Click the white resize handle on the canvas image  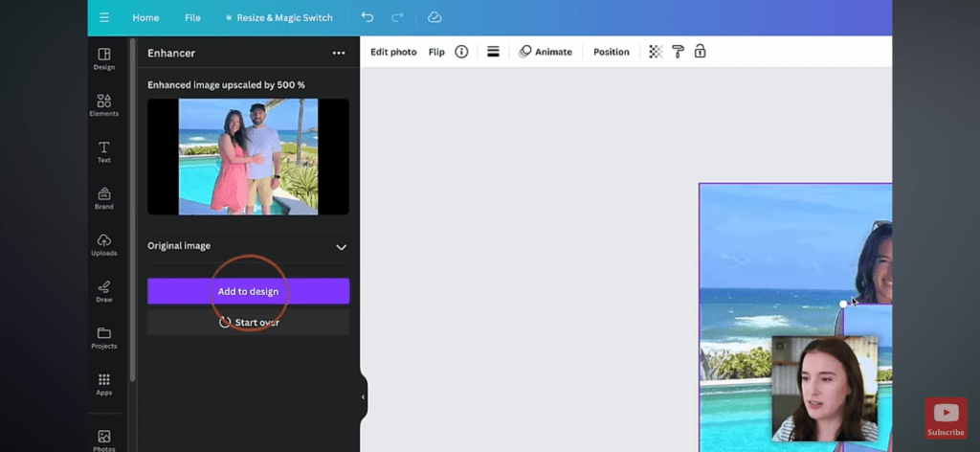pyautogui.click(x=843, y=304)
